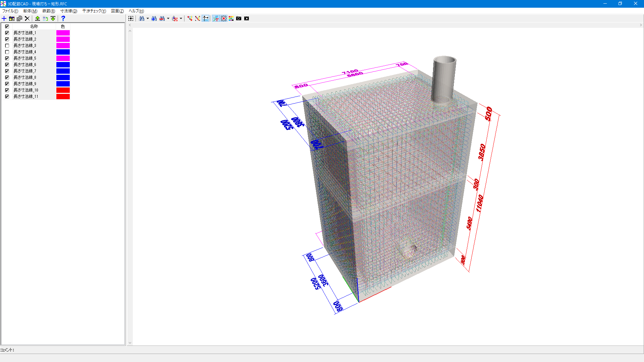Click the blue question mark help icon

point(63,18)
